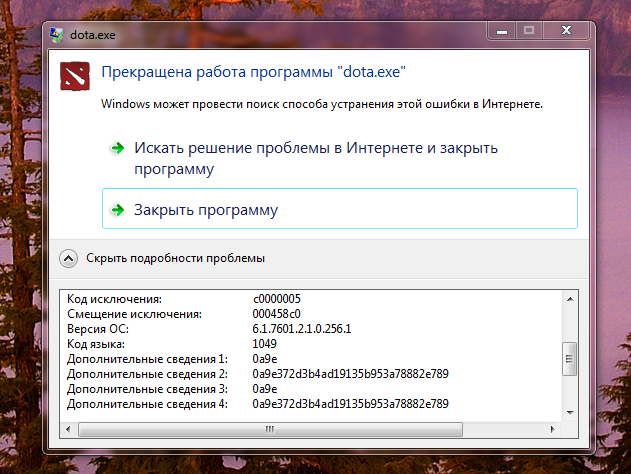Click the 'Код исключения:' label
Viewport: 631px width, 474px height.
pyautogui.click(x=114, y=299)
